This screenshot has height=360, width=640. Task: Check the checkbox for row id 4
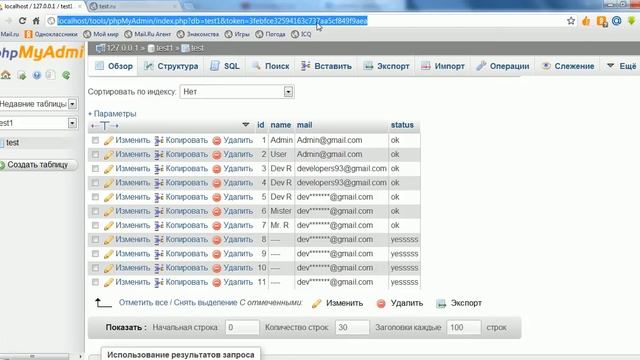pos(95,183)
